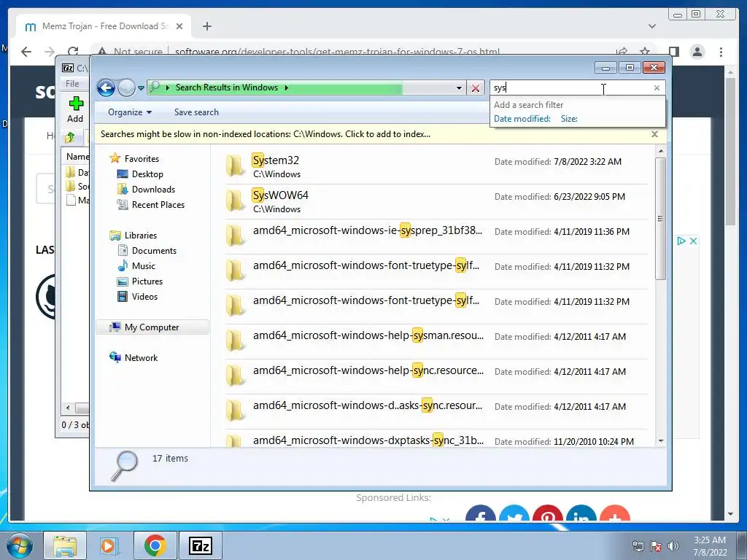747x560 pixels.
Task: Select Favorites in navigation pane
Action: 141,158
